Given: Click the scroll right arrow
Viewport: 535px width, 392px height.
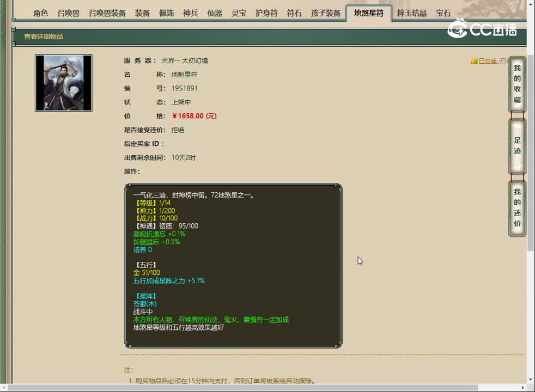Looking at the screenshot, I should (x=523, y=388).
